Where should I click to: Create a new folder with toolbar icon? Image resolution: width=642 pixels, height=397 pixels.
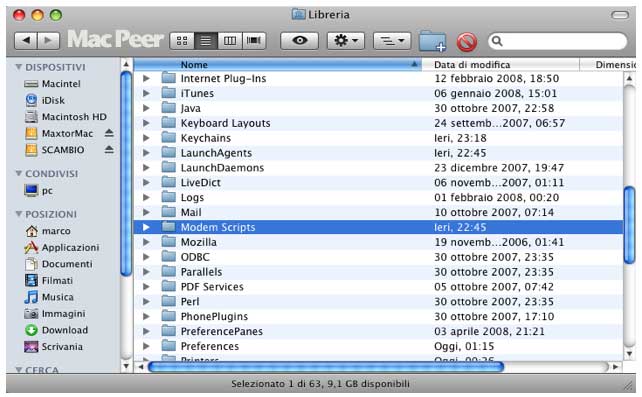432,41
